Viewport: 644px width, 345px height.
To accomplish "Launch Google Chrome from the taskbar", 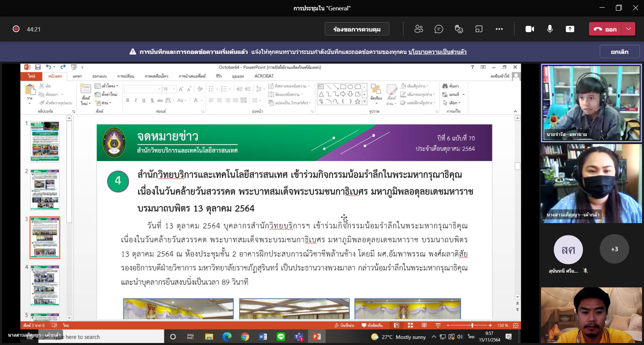I will [245, 337].
